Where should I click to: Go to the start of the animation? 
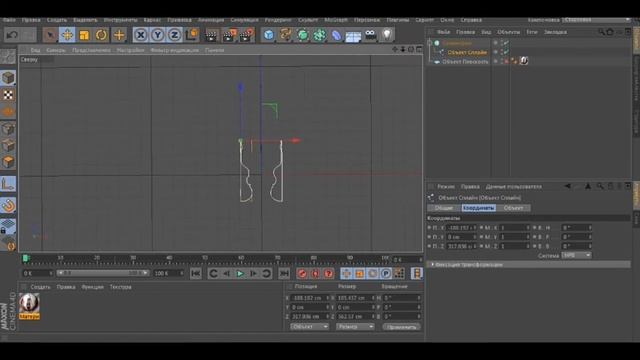[x=196, y=273]
